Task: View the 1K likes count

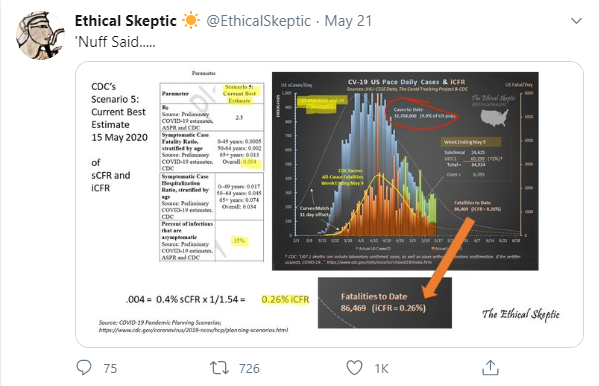Action: [382, 368]
